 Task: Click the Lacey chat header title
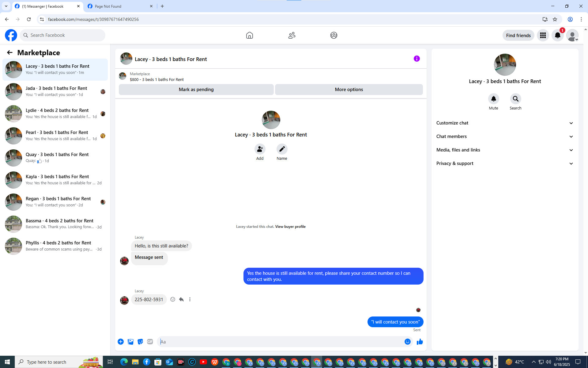pyautogui.click(x=171, y=59)
